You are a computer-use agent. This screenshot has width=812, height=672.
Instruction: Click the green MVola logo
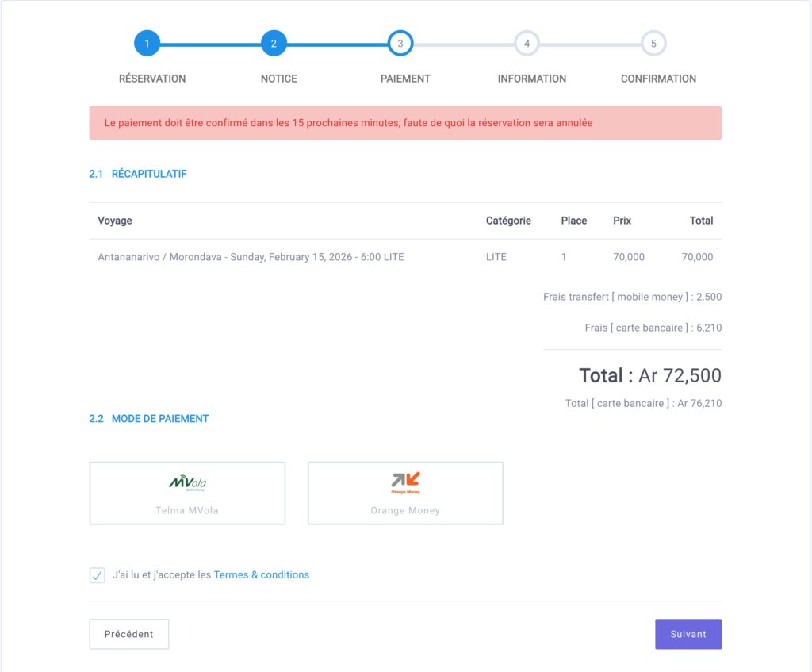(187, 482)
